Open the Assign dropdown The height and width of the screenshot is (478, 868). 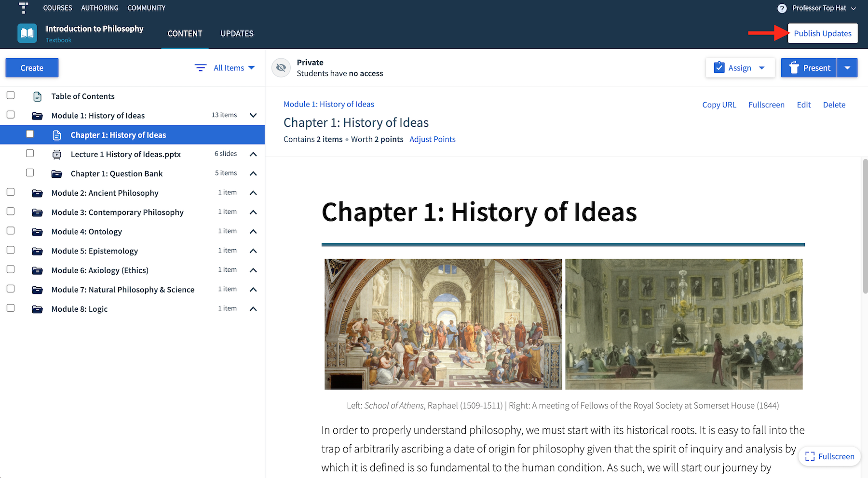pyautogui.click(x=740, y=68)
